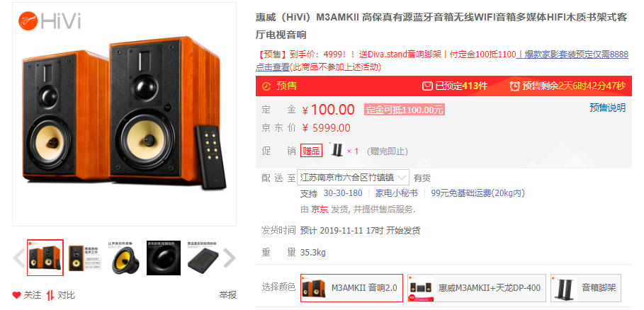This screenshot has width=644, height=310.
Task: Click the HiVi logo on product image
Action: pos(50,21)
